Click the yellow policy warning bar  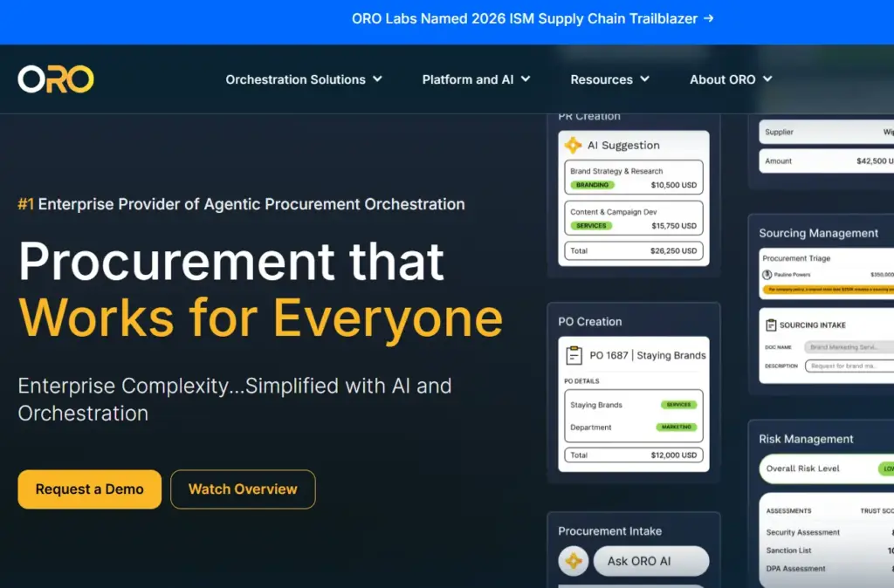click(x=829, y=290)
